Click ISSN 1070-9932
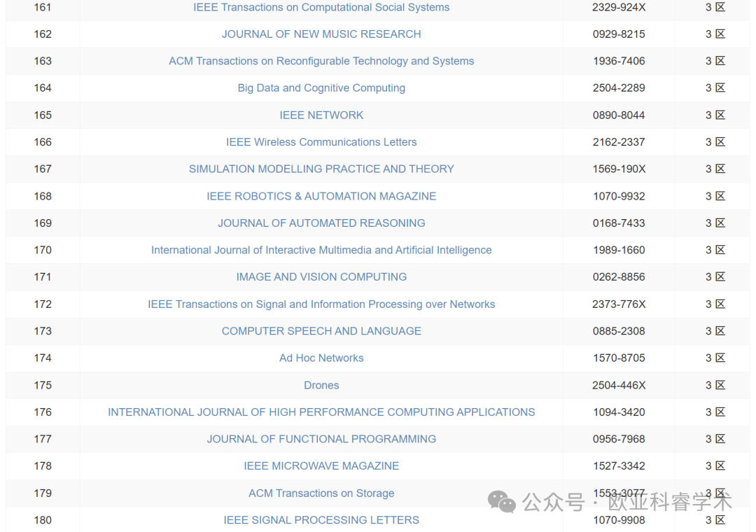Image resolution: width=756 pixels, height=532 pixels. (x=619, y=196)
